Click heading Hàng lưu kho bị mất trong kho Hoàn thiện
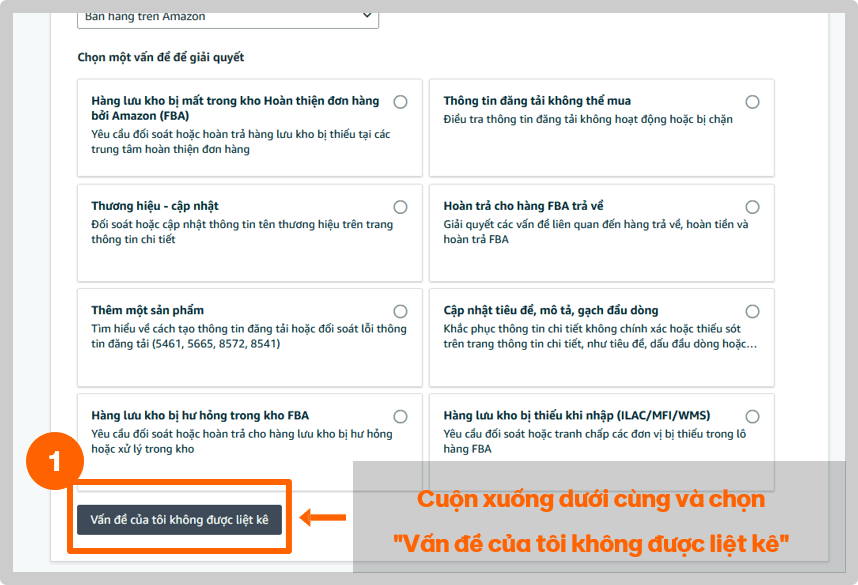858x585 pixels. (x=235, y=108)
